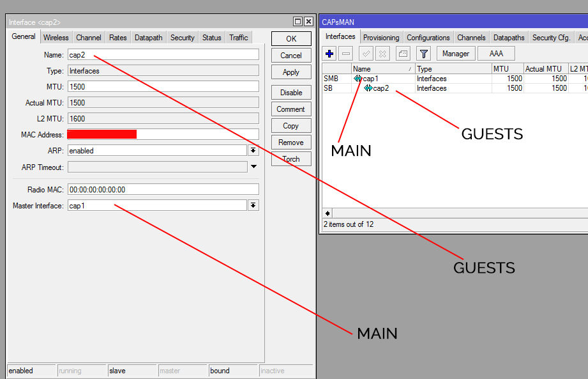Click the cap2 interface icon in the list
Image resolution: width=588 pixels, height=379 pixels.
click(368, 88)
